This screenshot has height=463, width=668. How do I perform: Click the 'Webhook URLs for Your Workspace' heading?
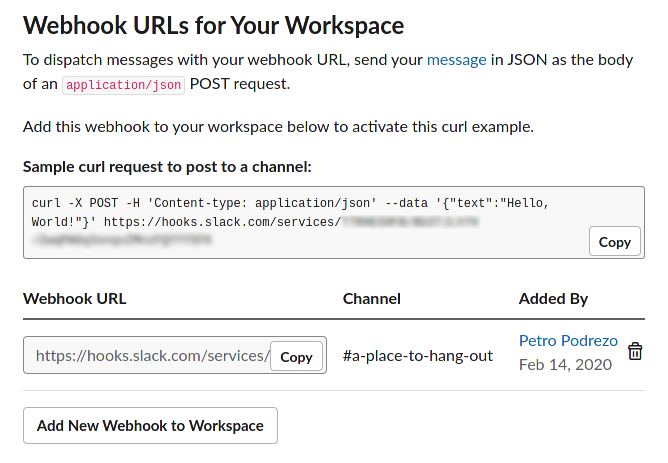pyautogui.click(x=213, y=26)
